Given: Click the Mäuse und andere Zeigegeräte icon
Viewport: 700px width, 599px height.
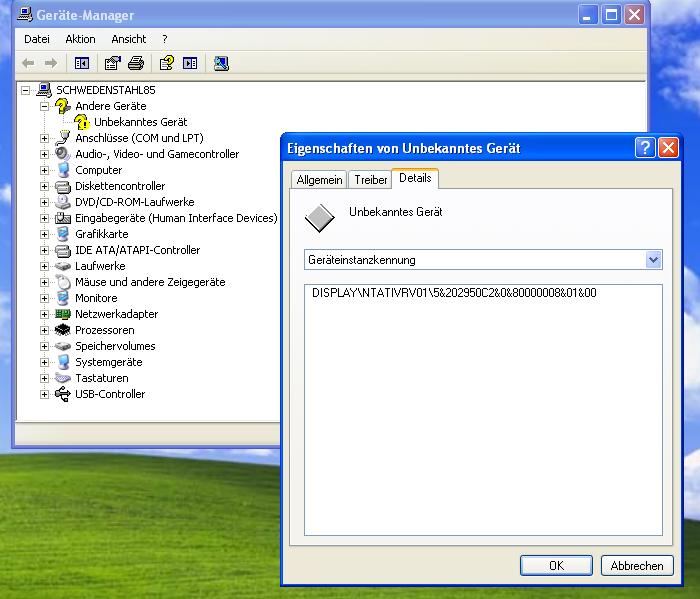Looking at the screenshot, I should [63, 282].
